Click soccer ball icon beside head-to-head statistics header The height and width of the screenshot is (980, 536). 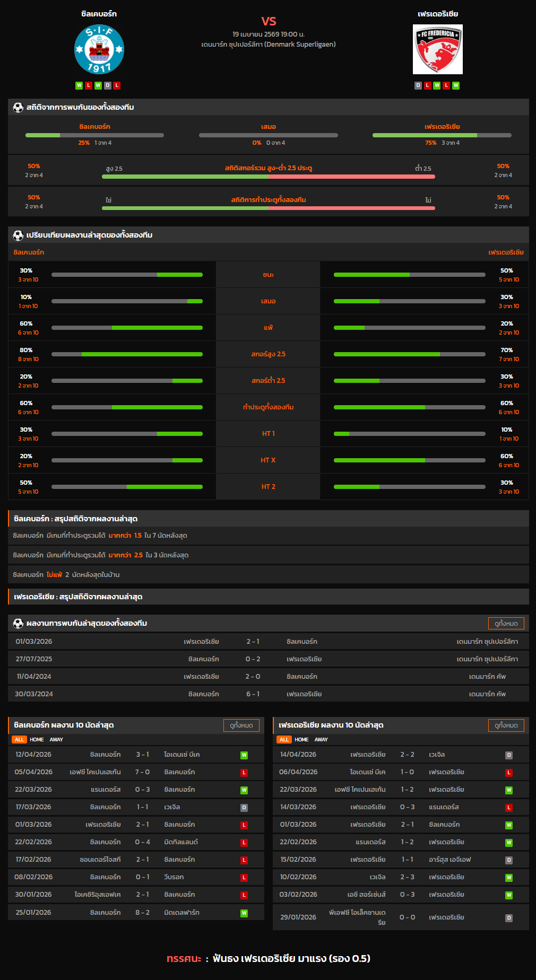point(18,108)
